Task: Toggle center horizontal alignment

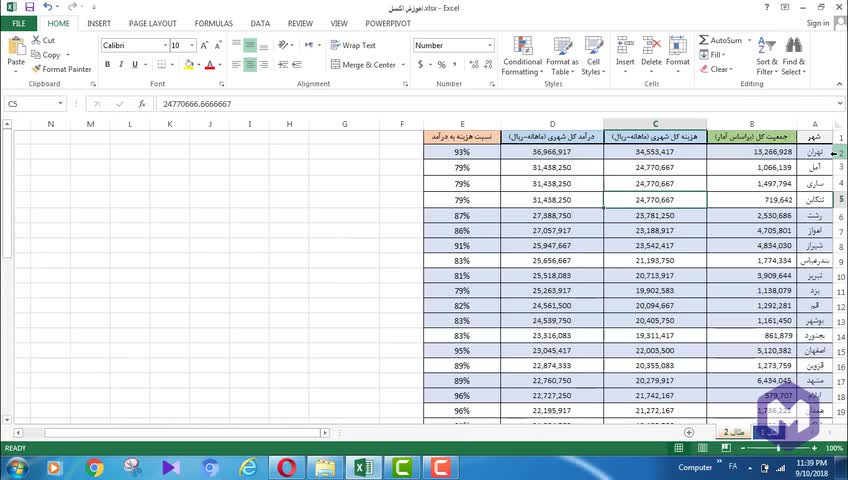Action: tap(250, 64)
